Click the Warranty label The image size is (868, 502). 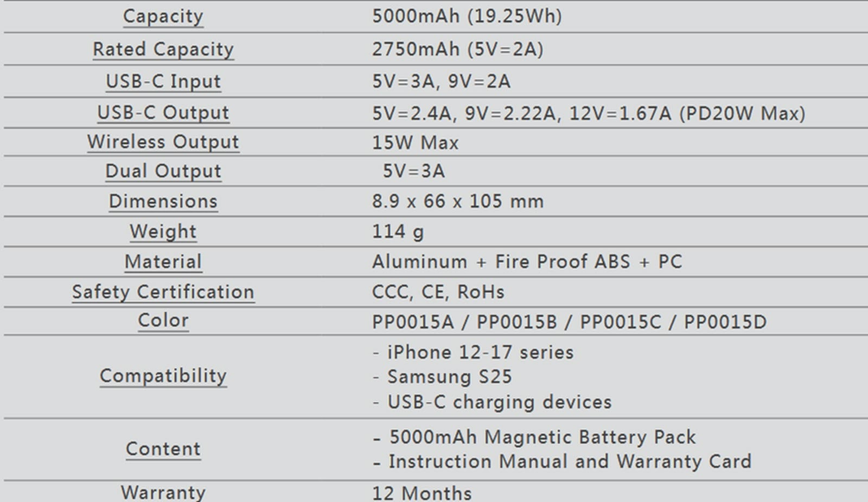(x=163, y=492)
